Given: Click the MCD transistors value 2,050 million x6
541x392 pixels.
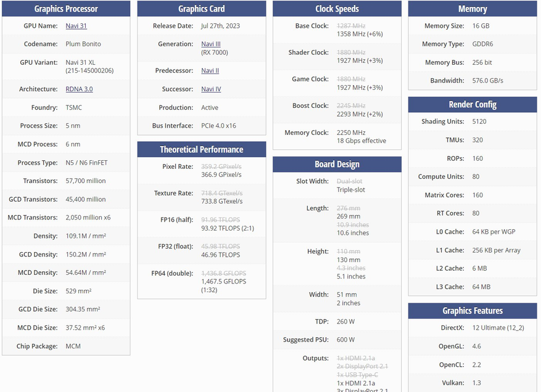Looking at the screenshot, I should 88,218.
